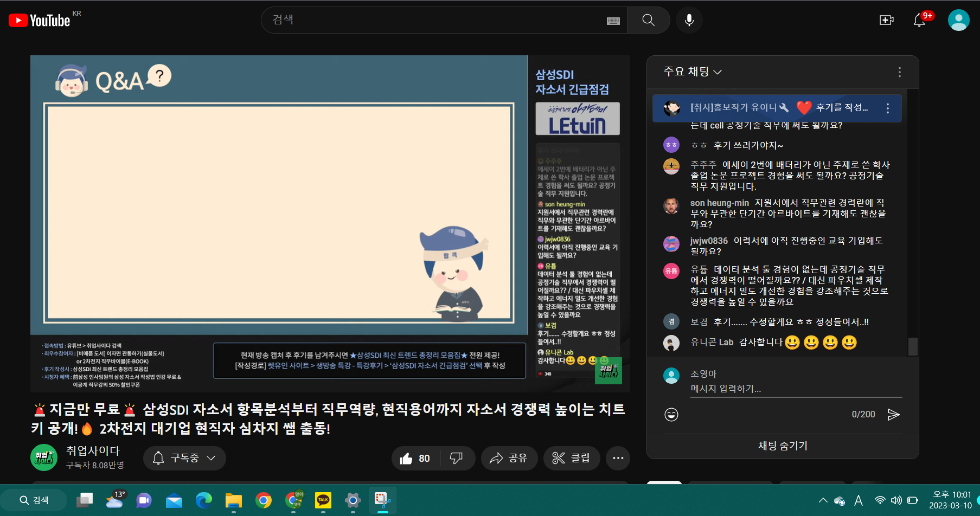The height and width of the screenshot is (516, 980).
Task: Open battery status tray icon
Action: point(913,500)
